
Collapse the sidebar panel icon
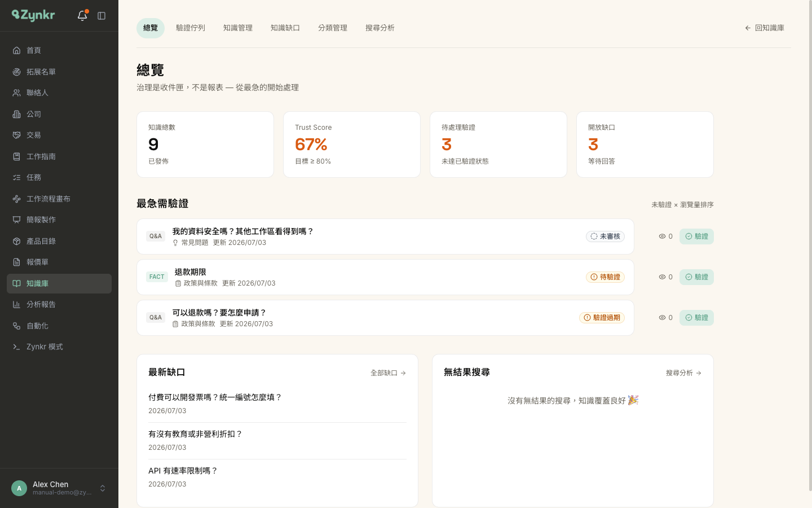(101, 16)
